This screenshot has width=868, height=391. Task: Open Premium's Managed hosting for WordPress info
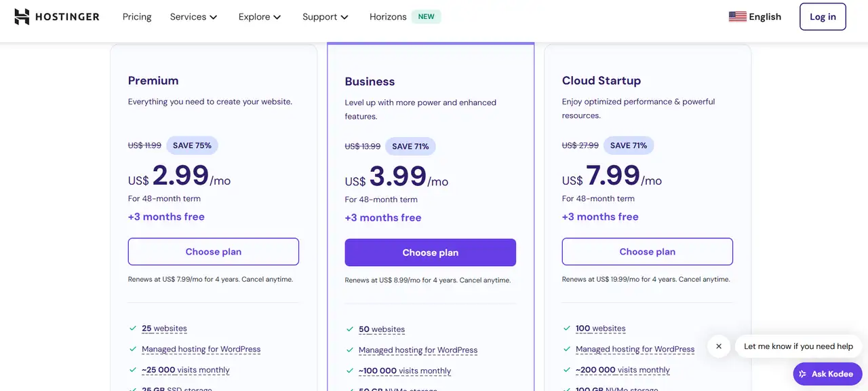point(201,349)
